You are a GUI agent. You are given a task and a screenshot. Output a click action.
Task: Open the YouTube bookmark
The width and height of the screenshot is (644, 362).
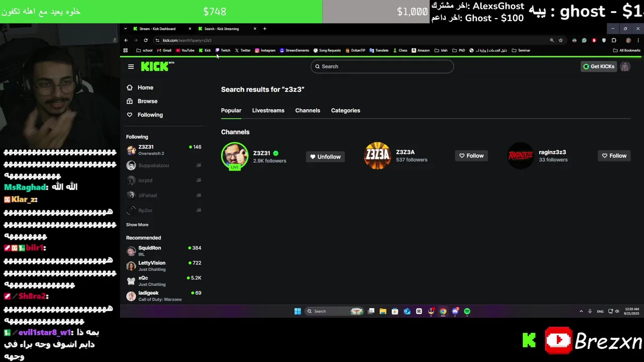[185, 50]
